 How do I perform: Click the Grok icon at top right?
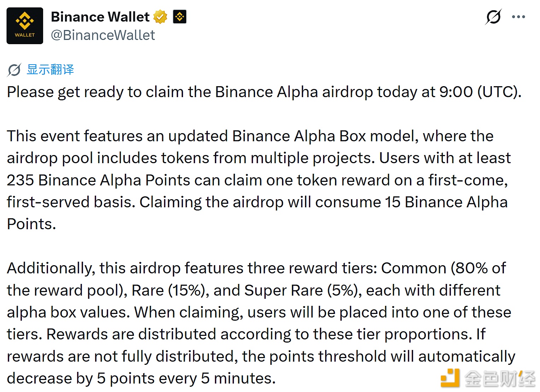tap(493, 17)
